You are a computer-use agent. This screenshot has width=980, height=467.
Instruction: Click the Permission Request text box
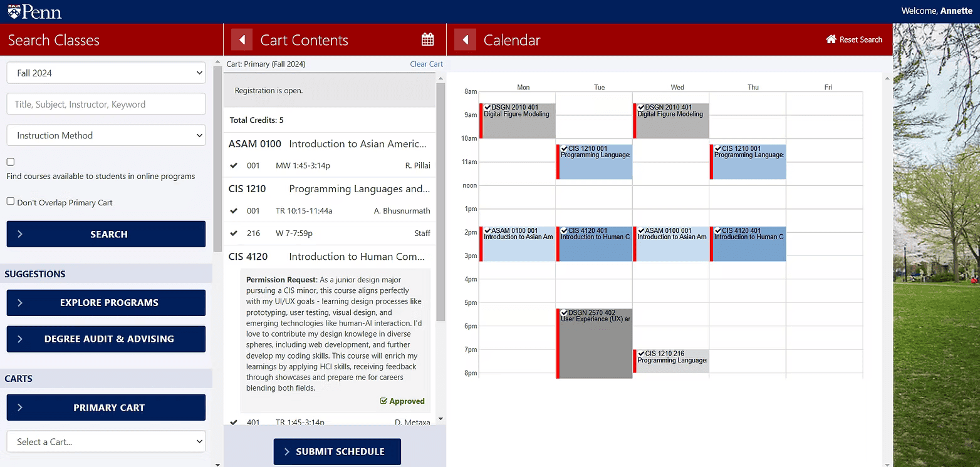coord(335,340)
